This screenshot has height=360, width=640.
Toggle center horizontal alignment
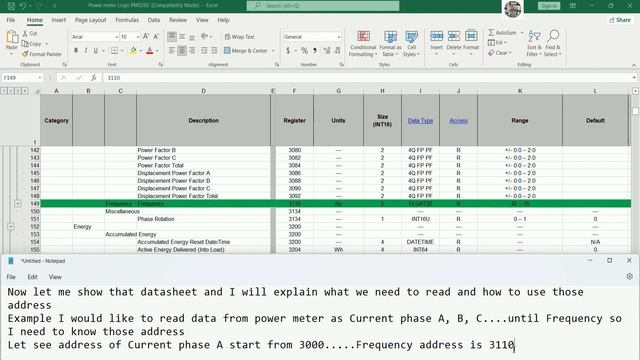(182, 51)
